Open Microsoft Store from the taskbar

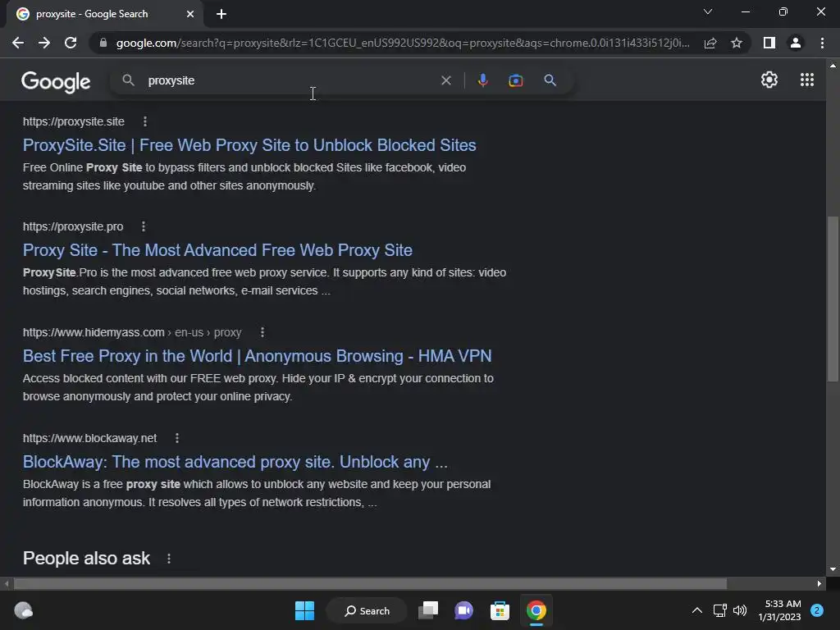tap(500, 610)
